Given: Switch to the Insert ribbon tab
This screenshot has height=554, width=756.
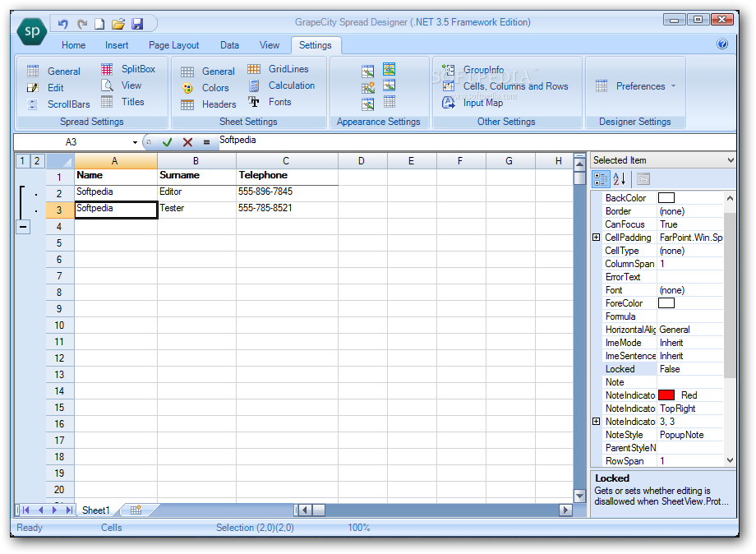Looking at the screenshot, I should pos(117,45).
